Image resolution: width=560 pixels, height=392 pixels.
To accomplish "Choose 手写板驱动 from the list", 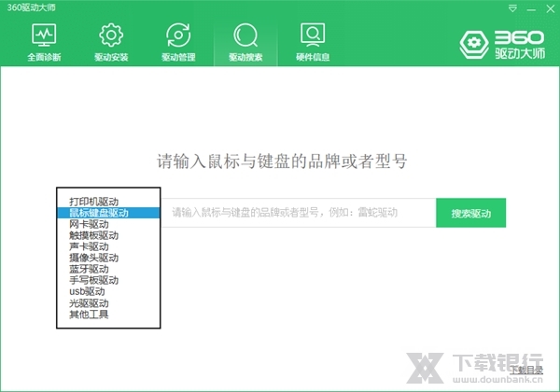I will [x=108, y=280].
